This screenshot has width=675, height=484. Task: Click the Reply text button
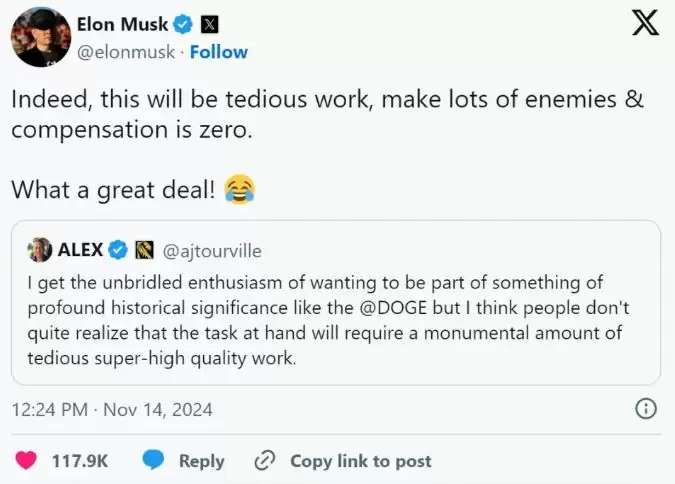tap(201, 461)
